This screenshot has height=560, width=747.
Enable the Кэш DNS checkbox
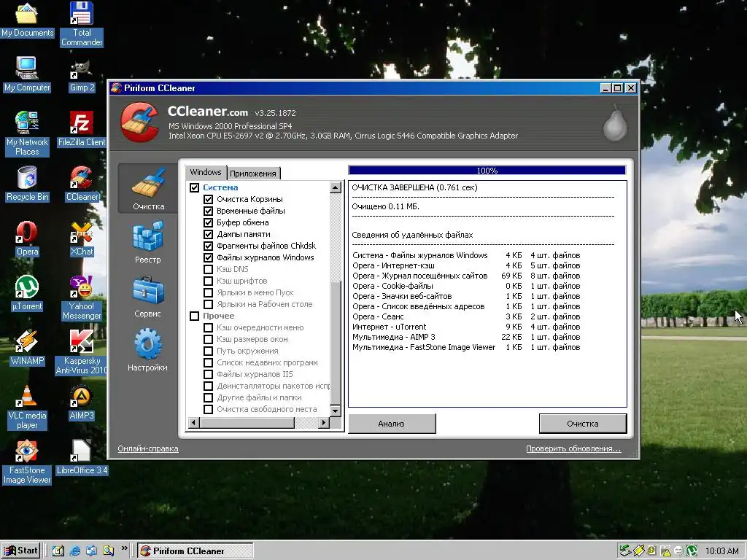click(208, 269)
